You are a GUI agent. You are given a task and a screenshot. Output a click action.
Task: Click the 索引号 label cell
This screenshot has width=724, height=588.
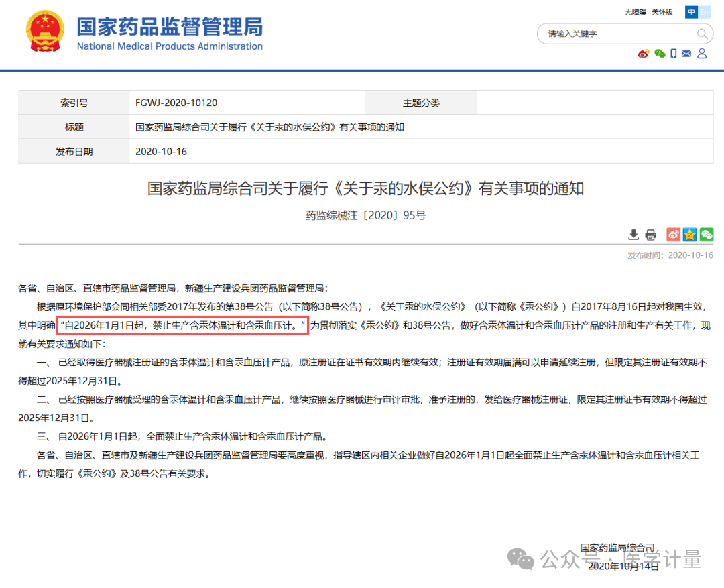click(74, 102)
